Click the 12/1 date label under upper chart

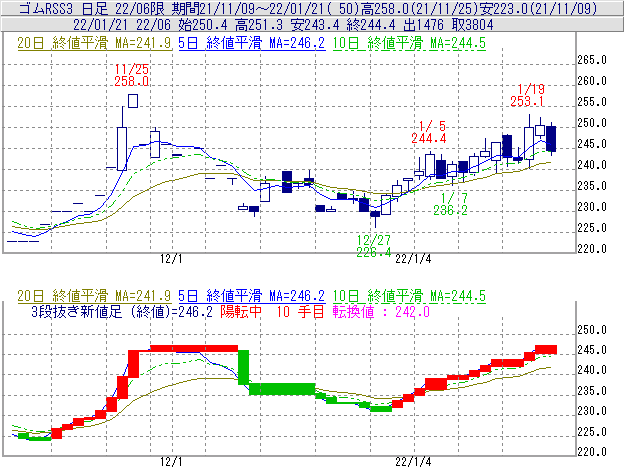pos(171,259)
